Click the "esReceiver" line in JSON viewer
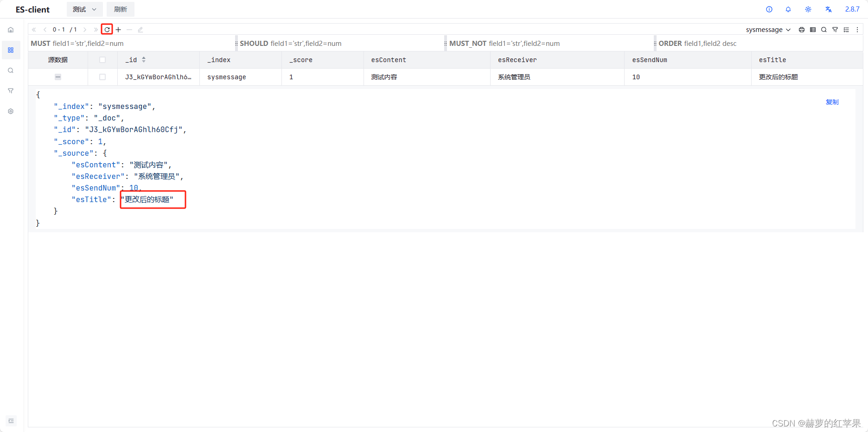Image resolution: width=868 pixels, height=432 pixels. [128, 177]
